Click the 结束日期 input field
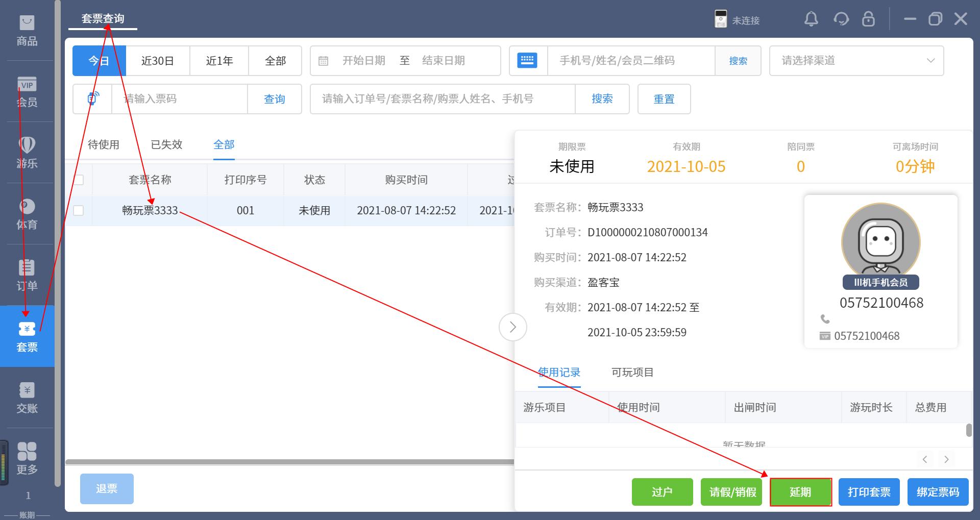 tap(444, 61)
